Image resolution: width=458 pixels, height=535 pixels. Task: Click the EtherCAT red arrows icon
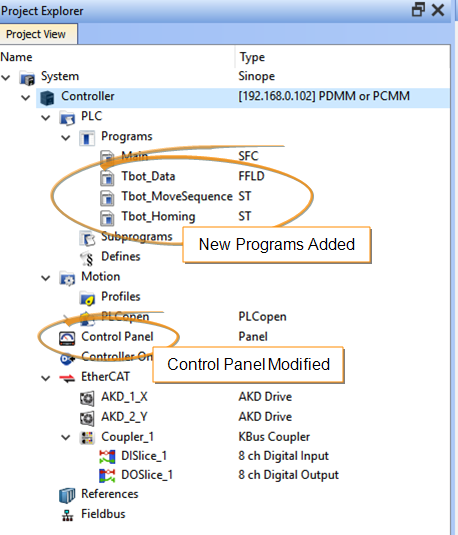click(x=67, y=378)
